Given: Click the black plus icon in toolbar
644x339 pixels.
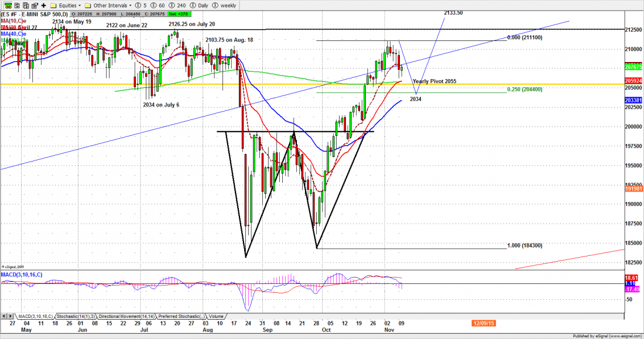Looking at the screenshot, I should point(43,5).
